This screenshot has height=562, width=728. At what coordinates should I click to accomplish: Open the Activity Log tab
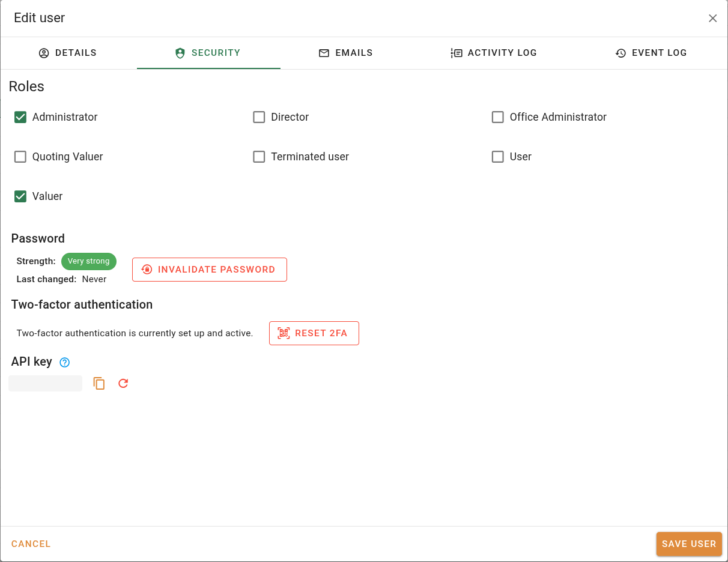pos(493,53)
